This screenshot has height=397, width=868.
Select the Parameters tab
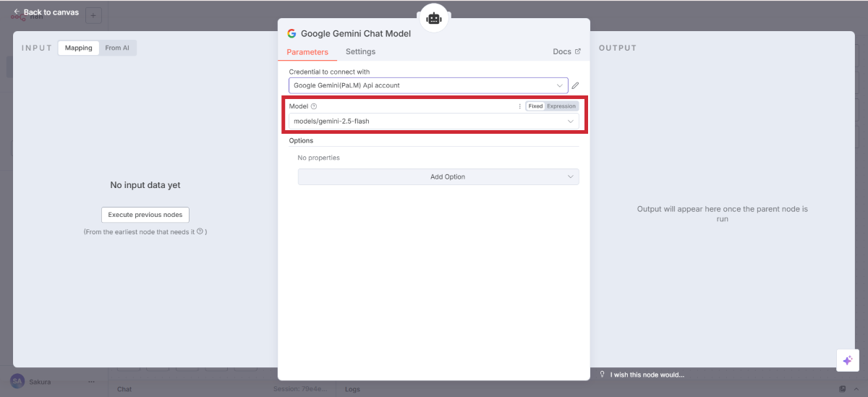[x=307, y=52]
